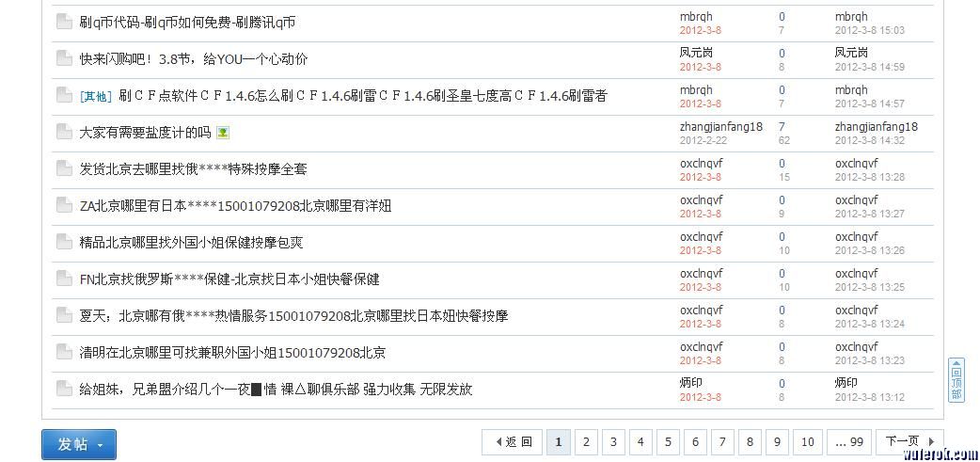Click thread icon beside 刷CF点软件 post
980x462 pixels.
tap(64, 95)
